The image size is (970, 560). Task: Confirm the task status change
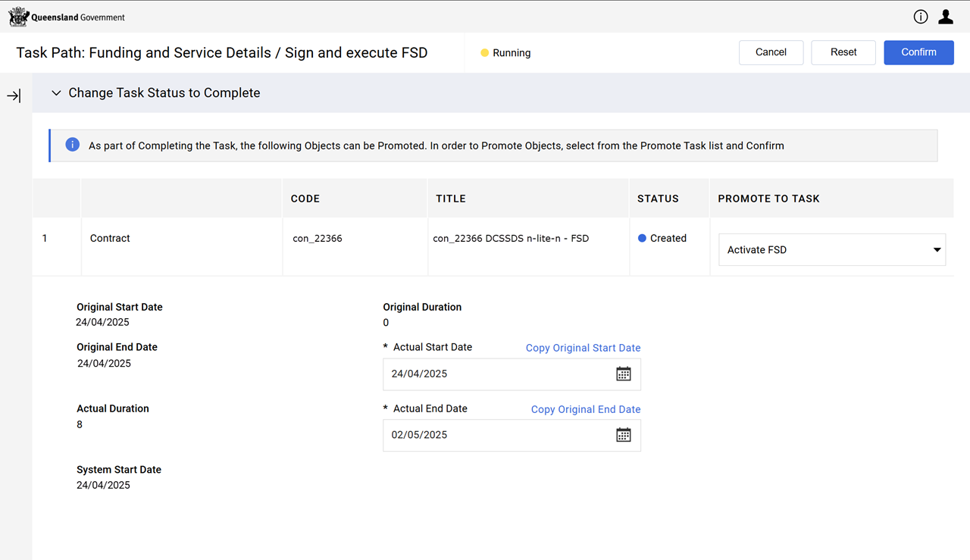click(x=918, y=52)
